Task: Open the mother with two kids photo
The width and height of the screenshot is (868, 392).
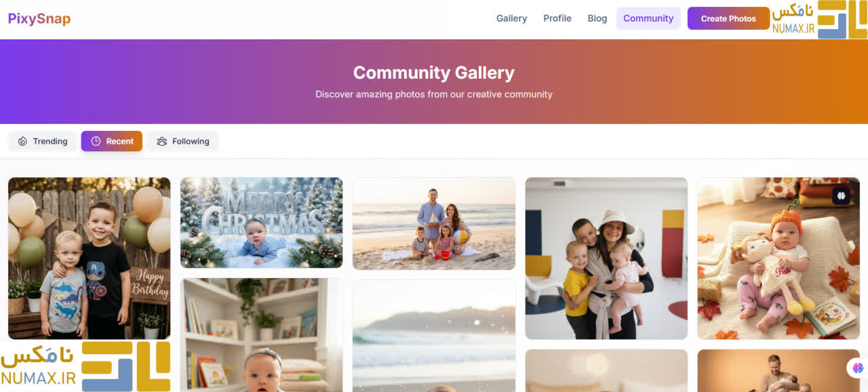Action: pyautogui.click(x=606, y=258)
